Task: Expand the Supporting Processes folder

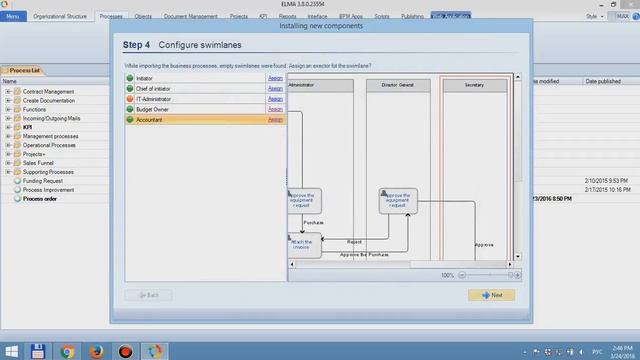Action: point(8,172)
